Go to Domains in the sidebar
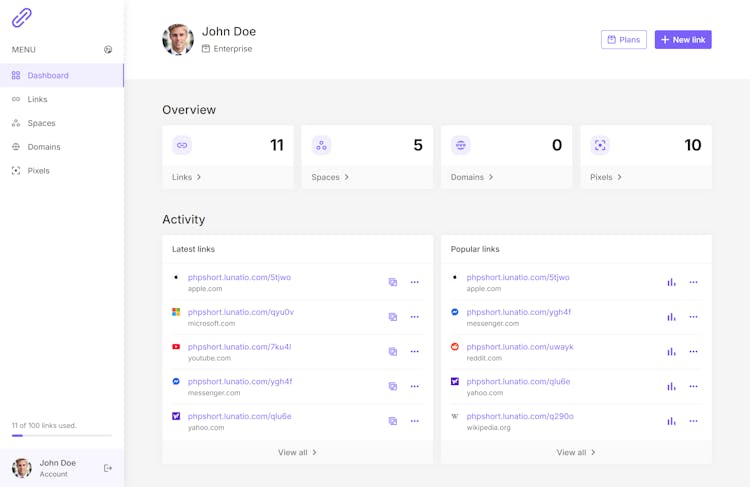The width and height of the screenshot is (750, 487). point(44,147)
